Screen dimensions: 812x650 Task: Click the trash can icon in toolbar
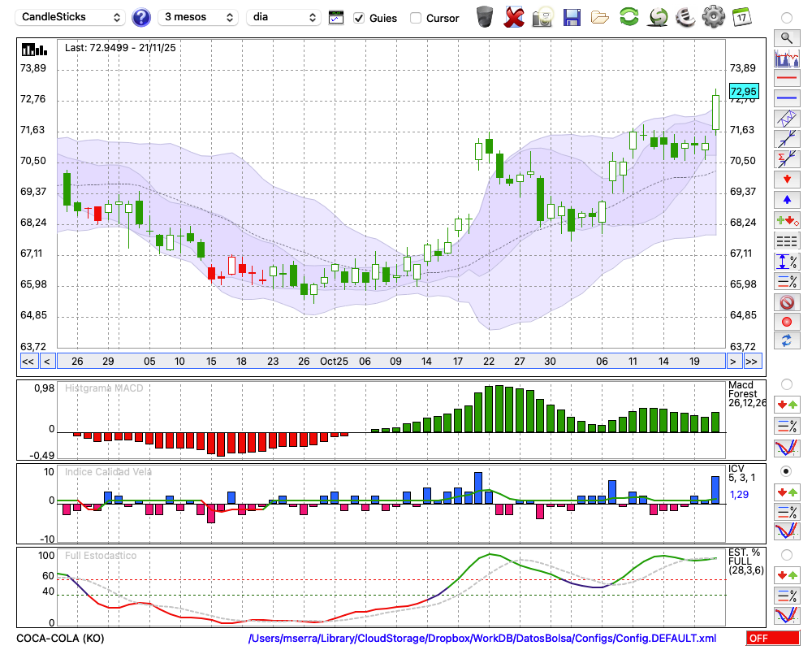[x=485, y=16]
